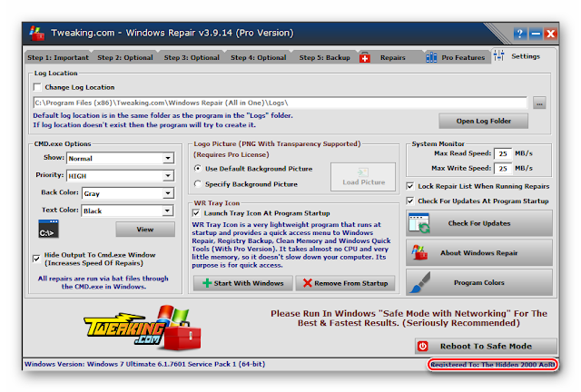The width and height of the screenshot is (581, 392).
Task: Click the red power icon for Safe Mode
Action: pos(422,346)
